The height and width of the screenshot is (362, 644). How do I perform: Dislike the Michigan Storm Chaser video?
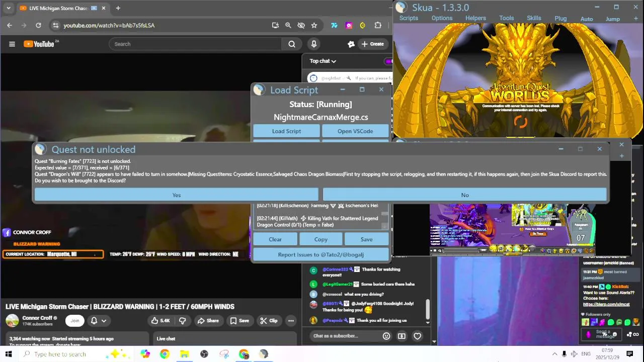(x=183, y=321)
